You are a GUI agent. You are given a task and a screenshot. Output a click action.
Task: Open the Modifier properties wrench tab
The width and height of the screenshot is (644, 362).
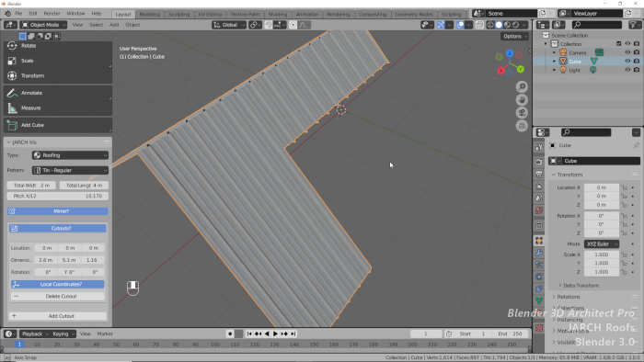coord(539,253)
